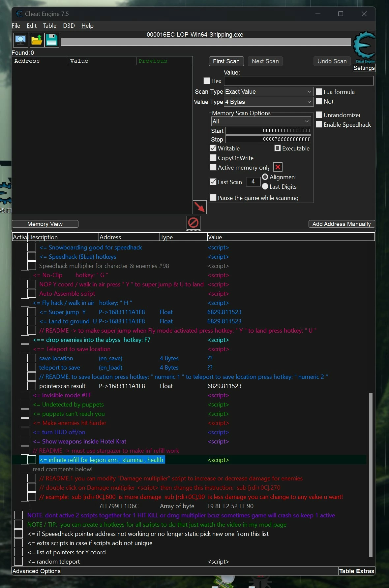389x588 pixels.
Task: Enable the CopyOnWrite checkbox
Action: [x=213, y=157]
